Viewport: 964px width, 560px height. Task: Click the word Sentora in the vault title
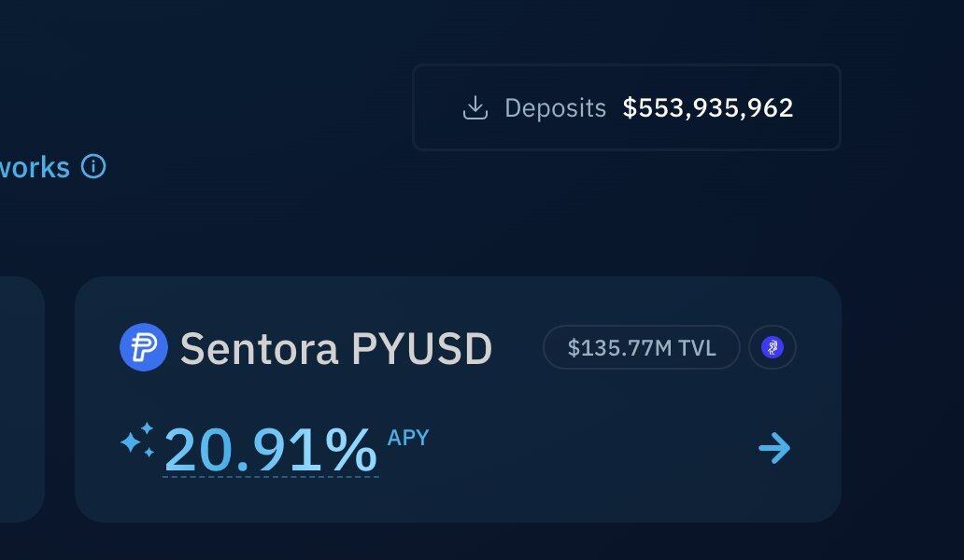pyautogui.click(x=259, y=349)
